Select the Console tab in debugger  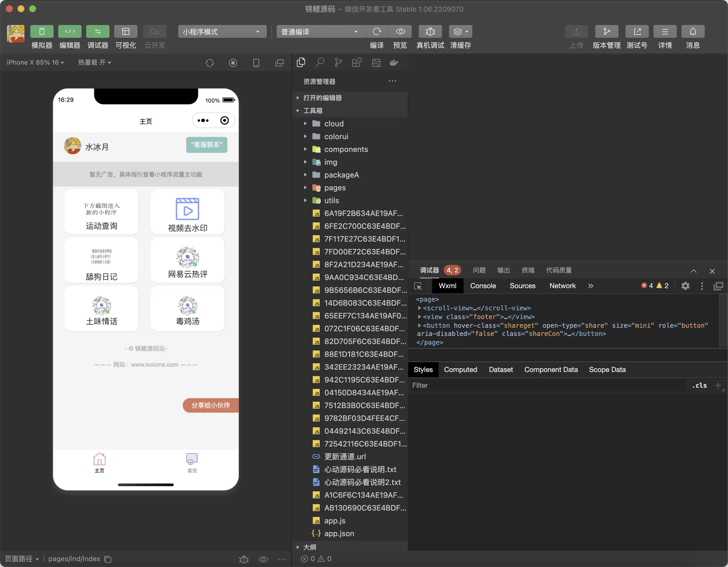483,286
